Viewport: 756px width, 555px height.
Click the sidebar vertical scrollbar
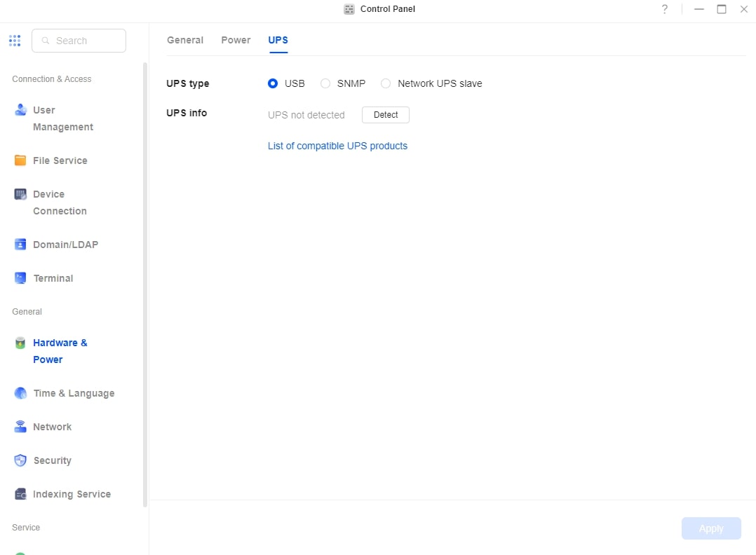pyautogui.click(x=145, y=280)
